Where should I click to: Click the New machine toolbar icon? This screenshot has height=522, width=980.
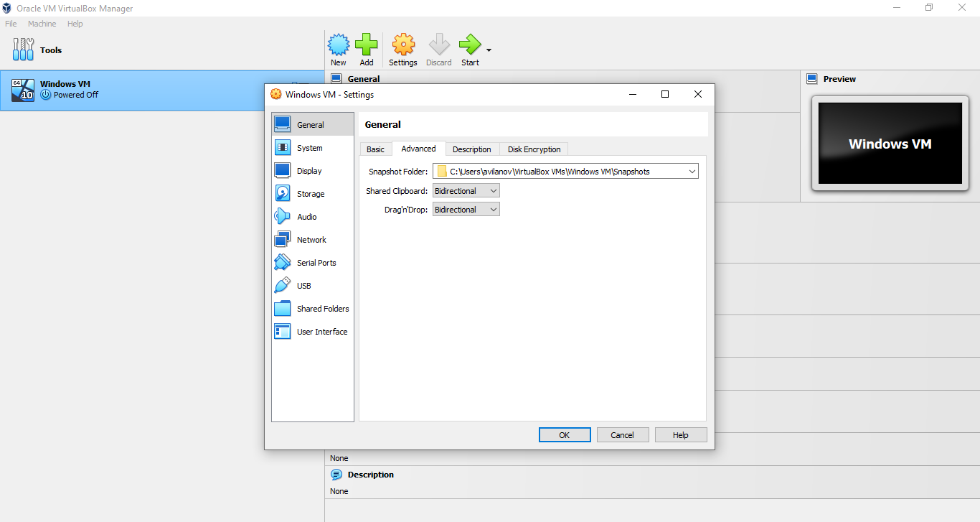(339, 50)
